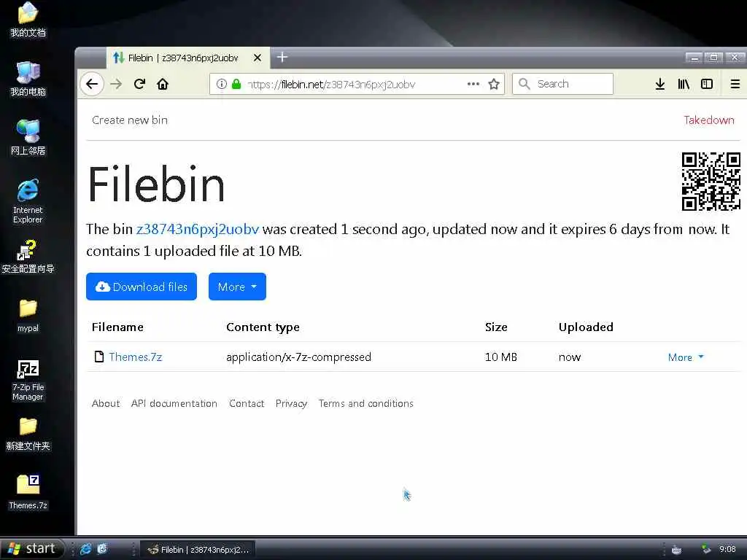747x560 pixels.
Task: Click the Contact footer link
Action: pos(247,403)
